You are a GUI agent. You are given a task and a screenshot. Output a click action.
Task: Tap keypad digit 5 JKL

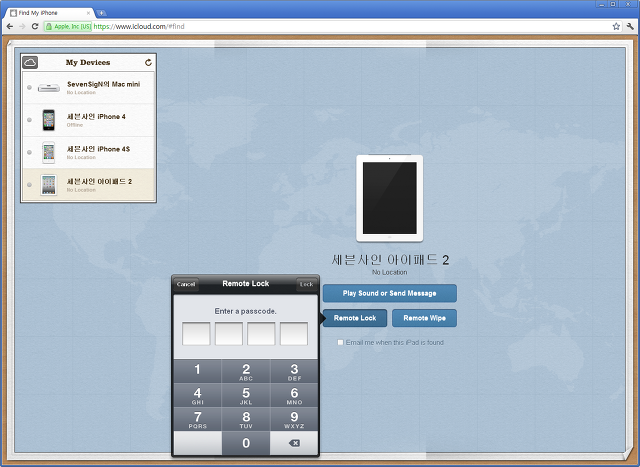(x=246, y=395)
